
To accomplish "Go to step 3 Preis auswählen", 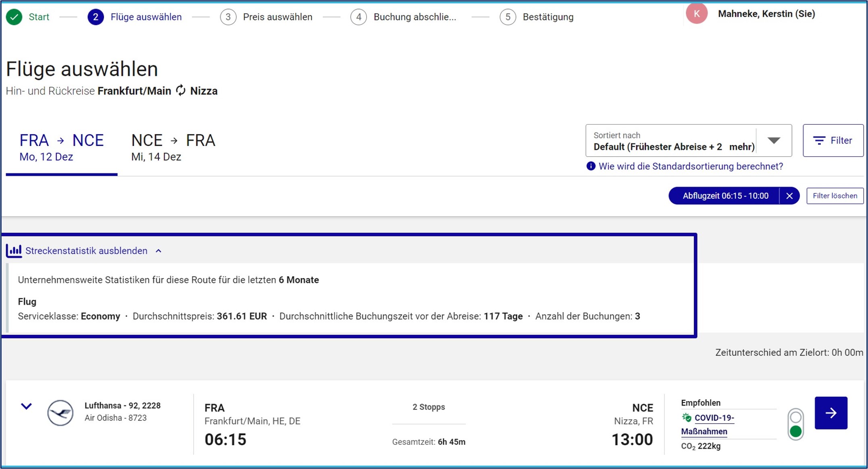I will tap(266, 17).
